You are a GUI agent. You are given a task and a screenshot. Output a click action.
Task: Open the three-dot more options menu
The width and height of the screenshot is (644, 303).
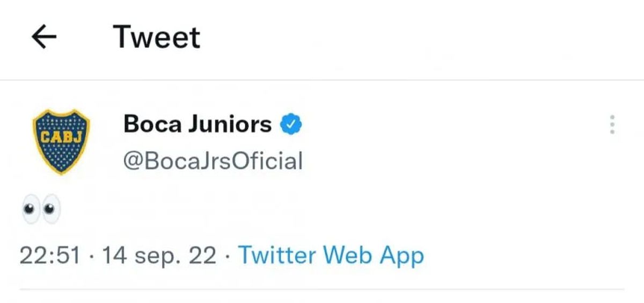611,125
